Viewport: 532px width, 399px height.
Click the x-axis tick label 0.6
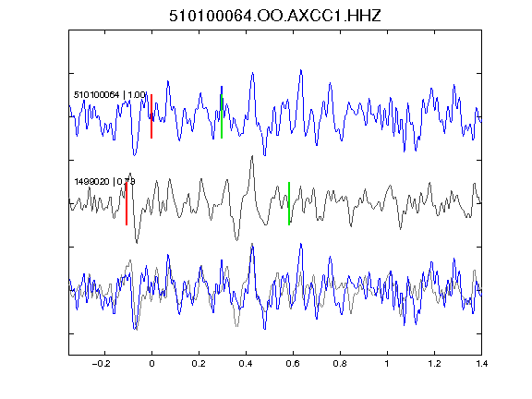pyautogui.click(x=293, y=364)
